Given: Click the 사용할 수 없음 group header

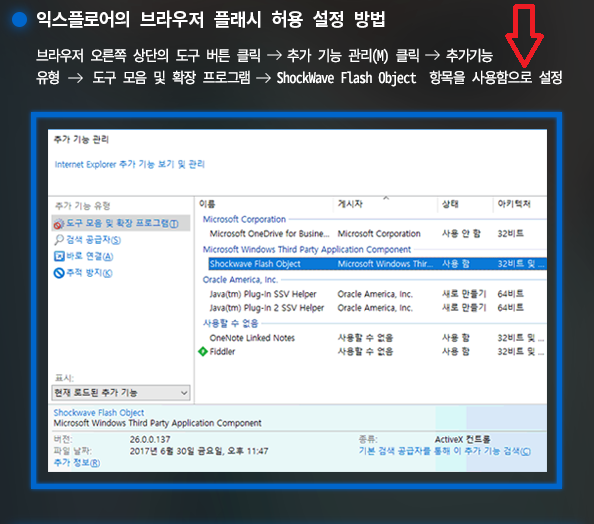Looking at the screenshot, I should point(230,323).
